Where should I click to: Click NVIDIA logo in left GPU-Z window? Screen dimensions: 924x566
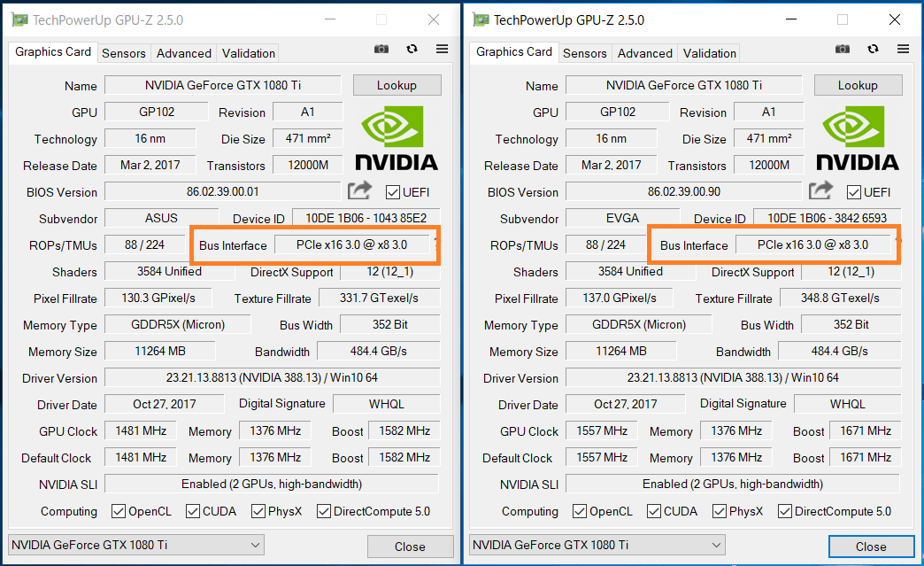point(396,138)
